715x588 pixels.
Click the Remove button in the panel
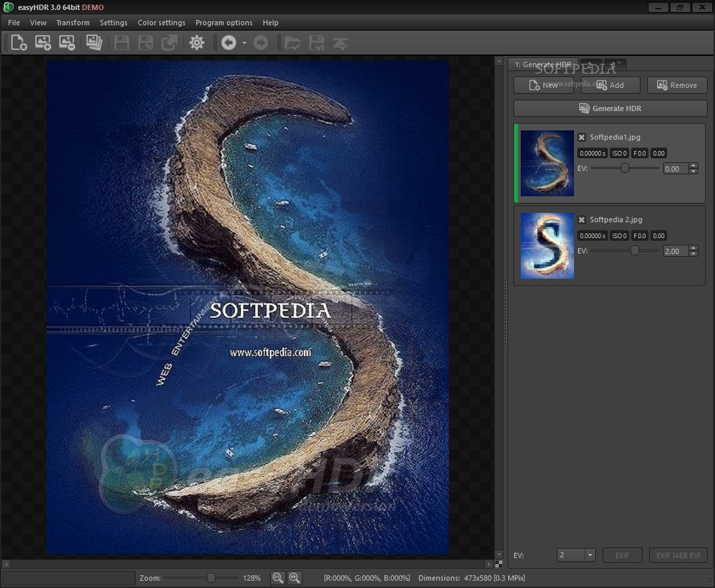pos(677,85)
